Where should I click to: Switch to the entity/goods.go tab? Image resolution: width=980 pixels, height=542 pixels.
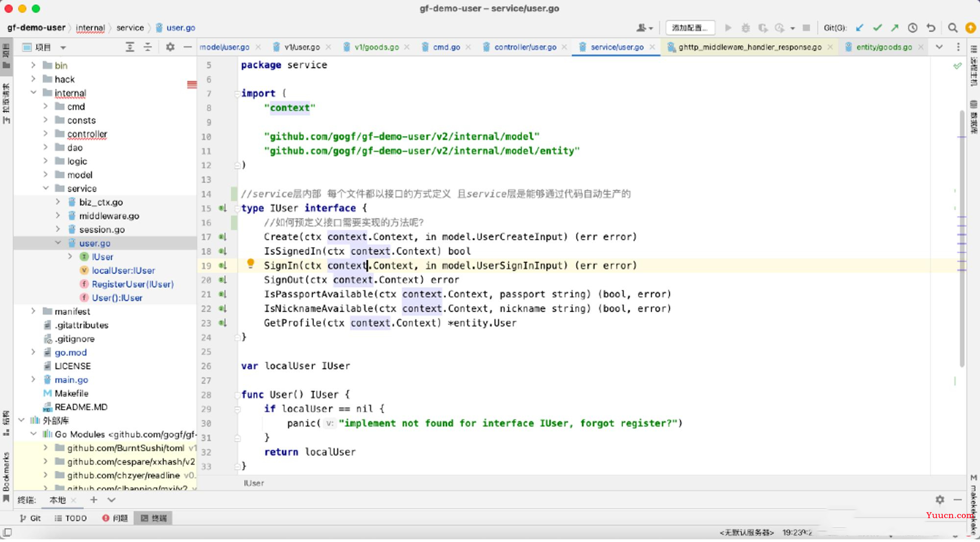(x=883, y=47)
